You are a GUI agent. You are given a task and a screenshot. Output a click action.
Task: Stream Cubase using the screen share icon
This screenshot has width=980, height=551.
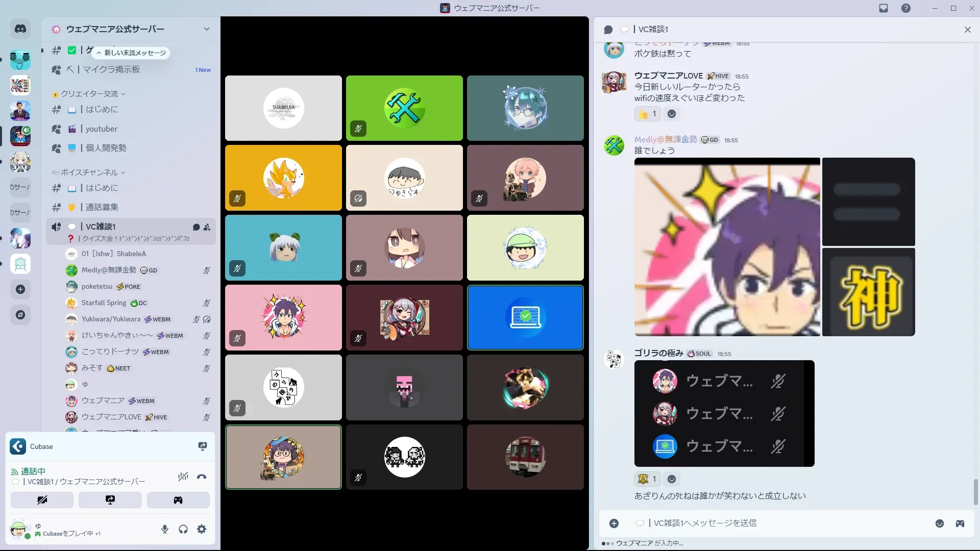(x=203, y=446)
